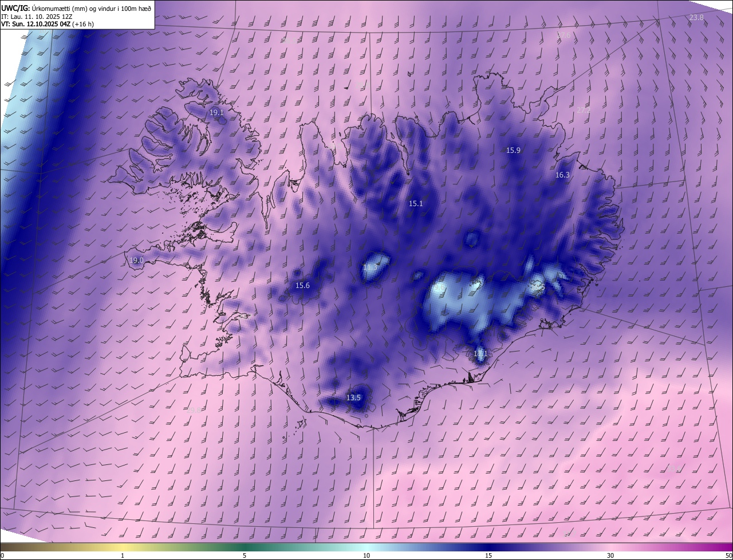733x560 pixels.
Task: Click the 13.5 value near the south coast
Action: 354,398
